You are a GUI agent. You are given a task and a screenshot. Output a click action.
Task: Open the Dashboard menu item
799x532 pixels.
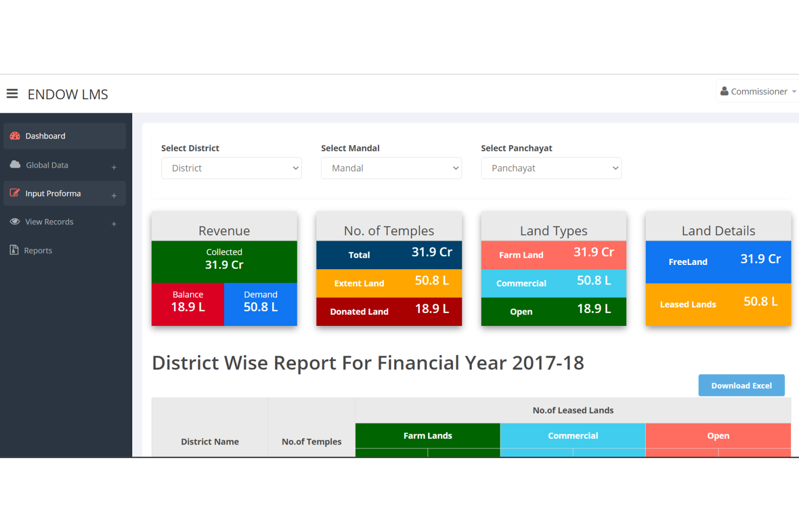coord(64,136)
